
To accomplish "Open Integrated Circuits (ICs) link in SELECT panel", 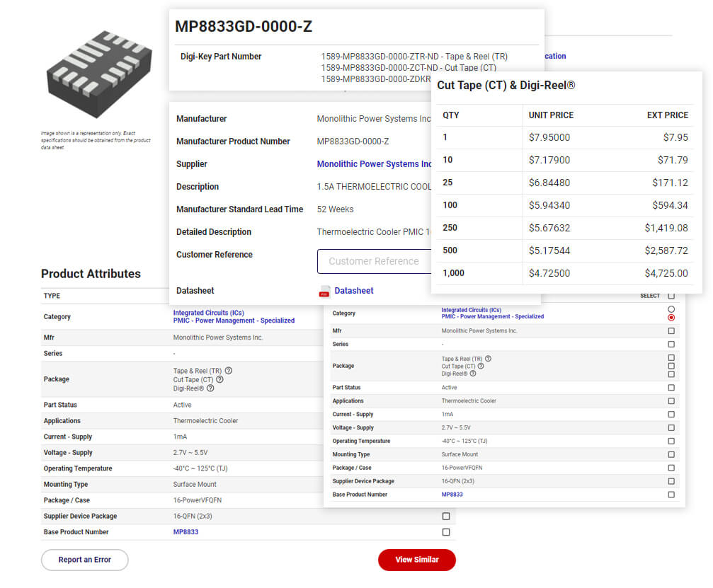I will click(x=471, y=310).
